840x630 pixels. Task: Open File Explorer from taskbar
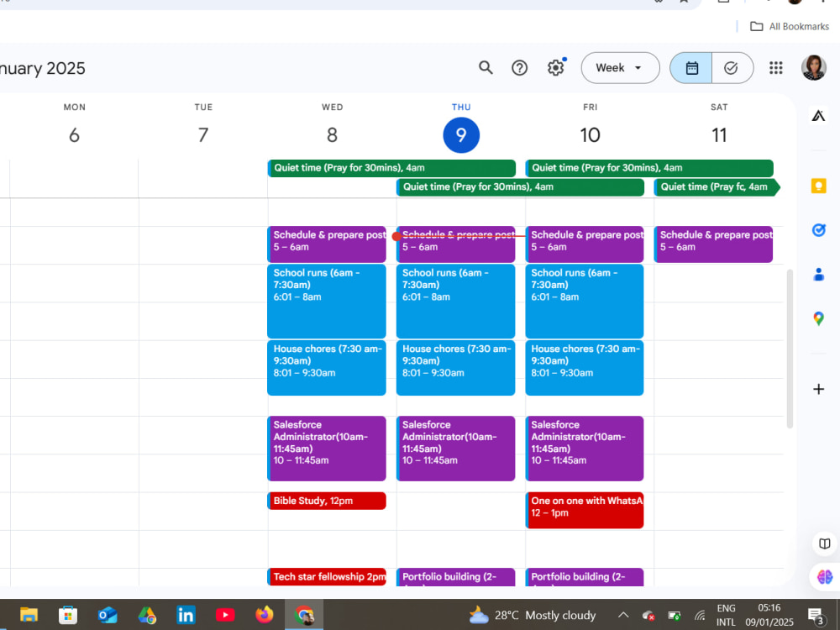[29, 615]
